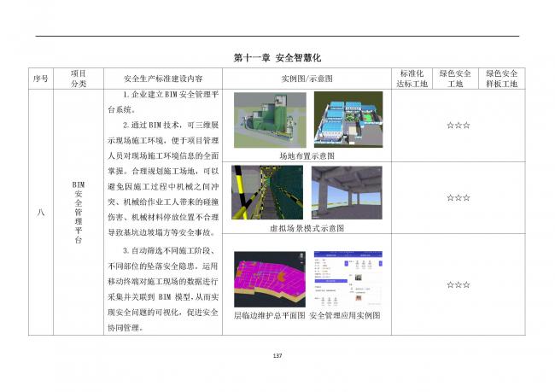Click the 实例图/示意图 column header
The width and height of the screenshot is (555, 392).
coord(307,79)
